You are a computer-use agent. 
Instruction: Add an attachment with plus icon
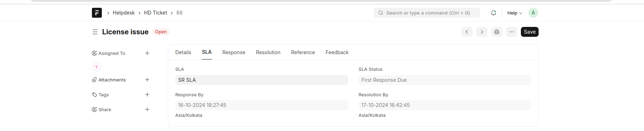click(x=147, y=80)
